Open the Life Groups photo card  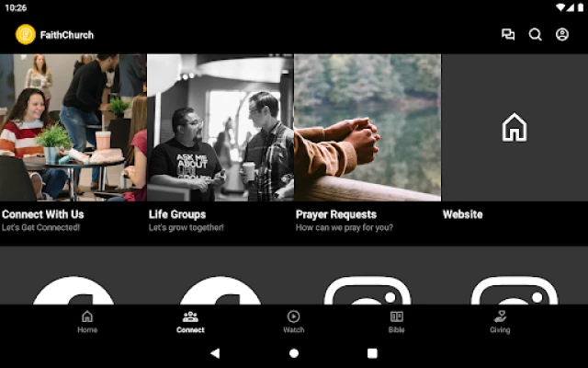(x=220, y=127)
